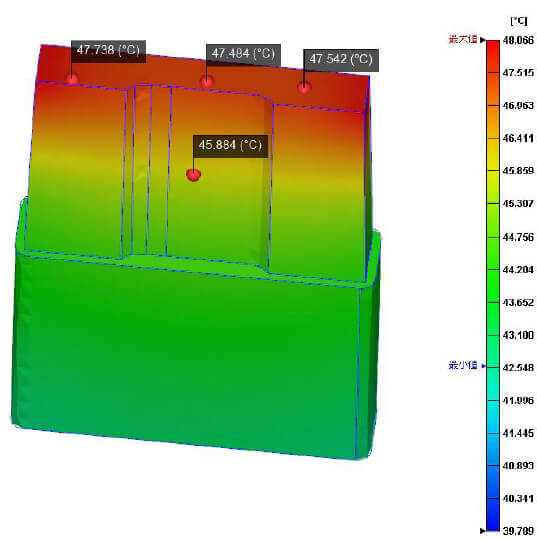Select the red probe point under 47.542
Viewport: 537px width, 540px height.
pyautogui.click(x=304, y=87)
